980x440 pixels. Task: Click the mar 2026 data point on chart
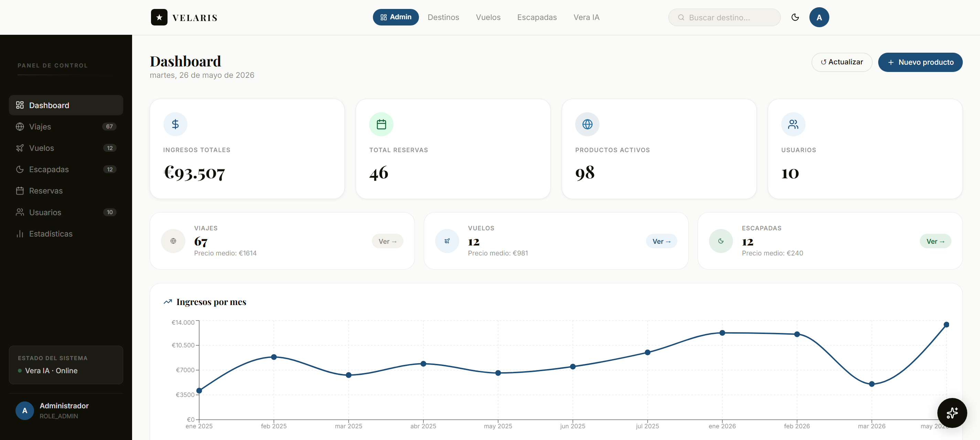coord(871,384)
